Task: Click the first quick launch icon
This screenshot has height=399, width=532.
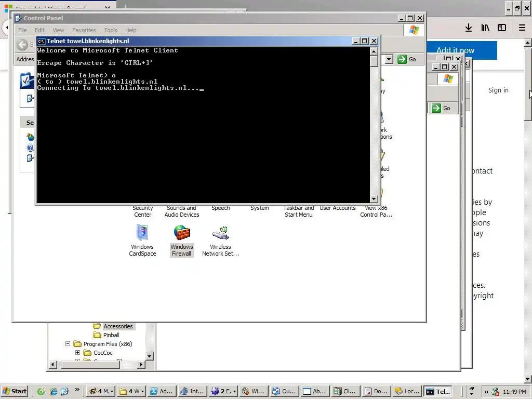Action: (x=41, y=391)
